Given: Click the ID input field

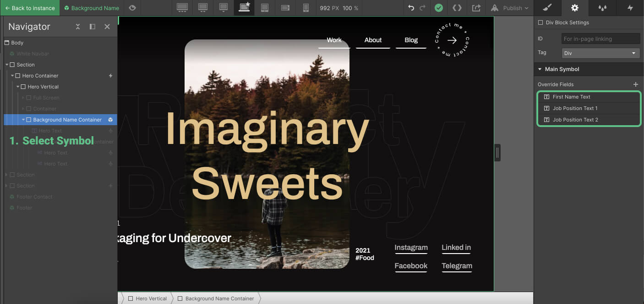Looking at the screenshot, I should 600,39.
